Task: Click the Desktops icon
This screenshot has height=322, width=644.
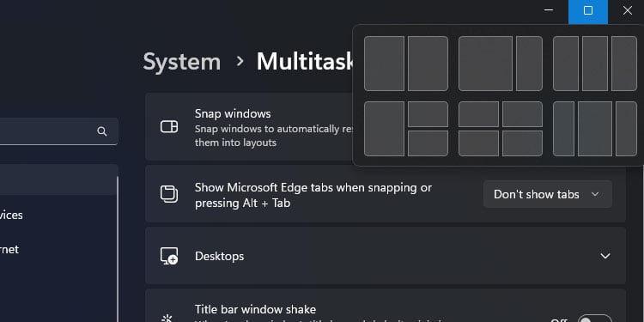Action: tap(169, 256)
